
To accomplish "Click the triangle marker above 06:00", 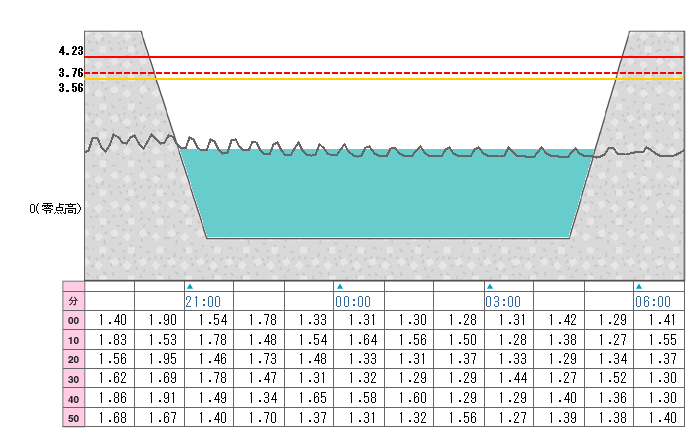I will coord(639,286).
